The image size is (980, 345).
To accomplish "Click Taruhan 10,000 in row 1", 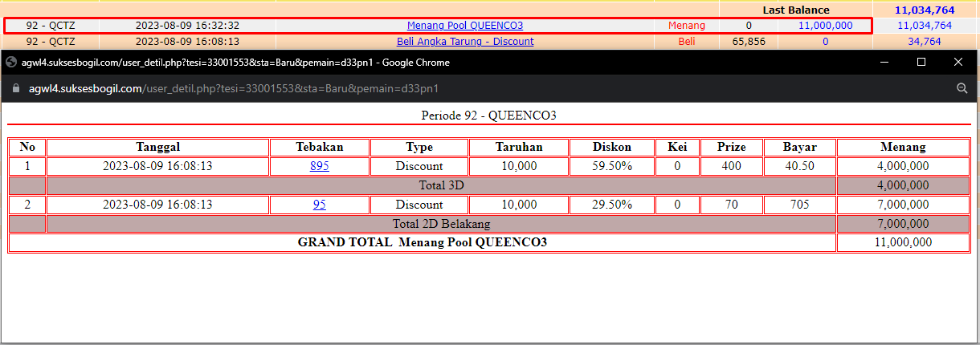I will coord(519,166).
